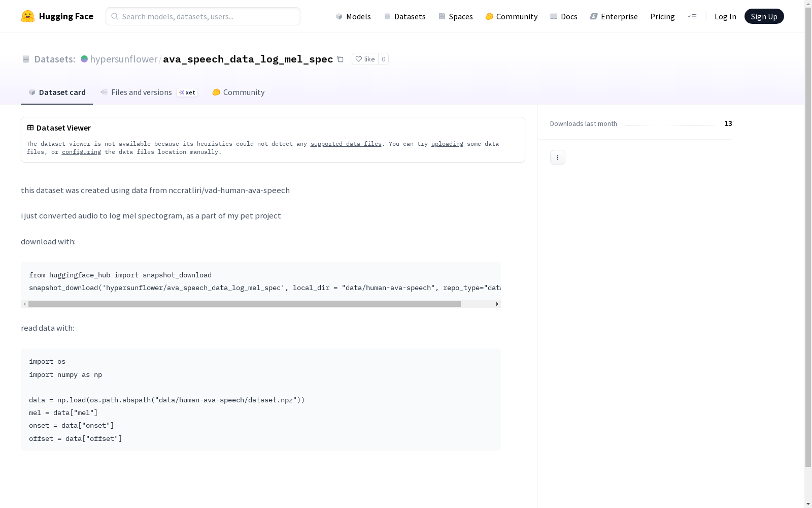This screenshot has height=508, width=812.
Task: Open Docs in the top navigation
Action: (564, 16)
